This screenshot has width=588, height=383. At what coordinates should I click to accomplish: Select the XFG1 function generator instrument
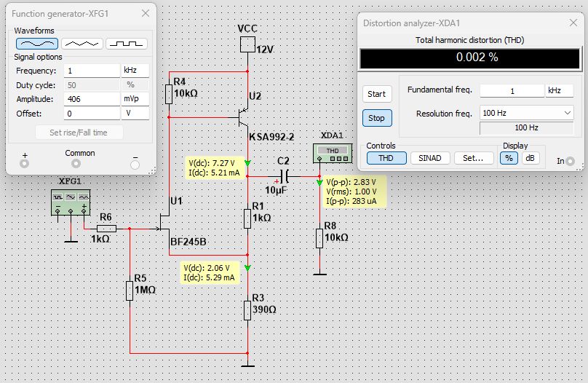tap(71, 202)
